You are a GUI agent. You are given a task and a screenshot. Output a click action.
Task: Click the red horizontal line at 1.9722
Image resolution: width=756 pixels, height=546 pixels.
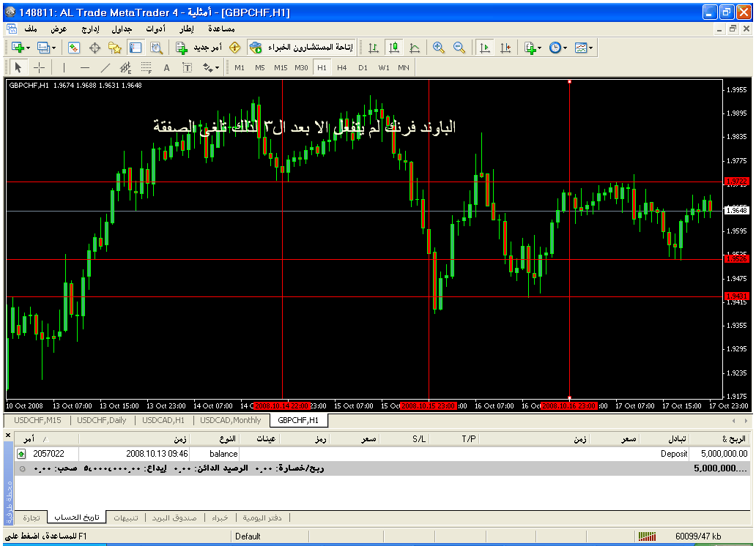pyautogui.click(x=366, y=181)
